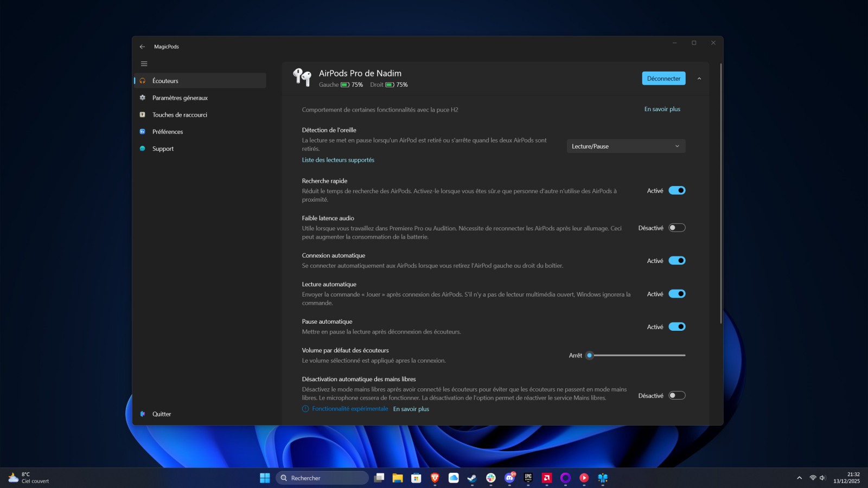Collapse the AirPods device panel chevron
Viewport: 868px width, 488px height.
699,78
